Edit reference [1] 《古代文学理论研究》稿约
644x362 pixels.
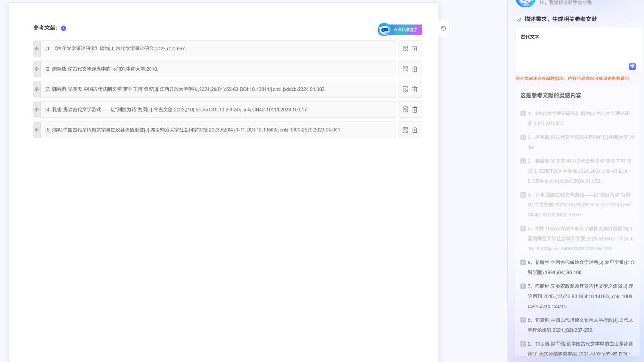pyautogui.click(x=405, y=49)
